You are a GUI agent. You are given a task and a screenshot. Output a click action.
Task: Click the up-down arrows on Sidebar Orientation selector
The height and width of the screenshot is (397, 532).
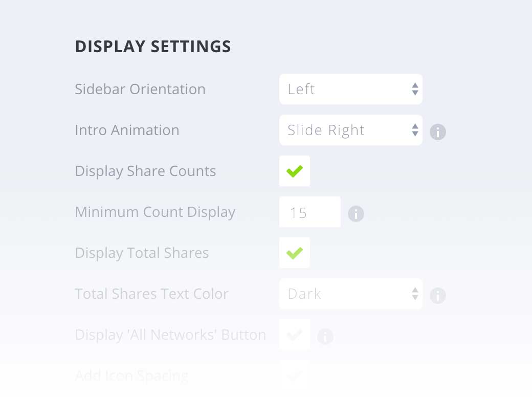coord(414,89)
